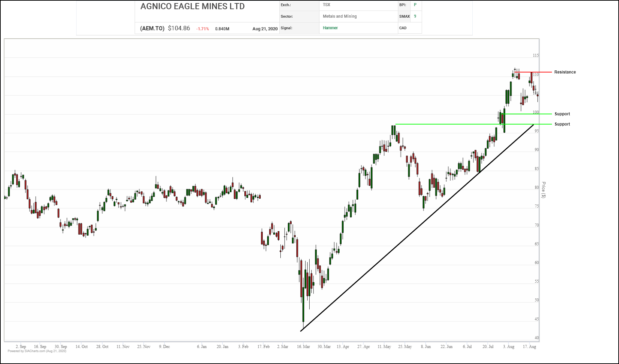Click the lower Support label near 97

click(562, 124)
